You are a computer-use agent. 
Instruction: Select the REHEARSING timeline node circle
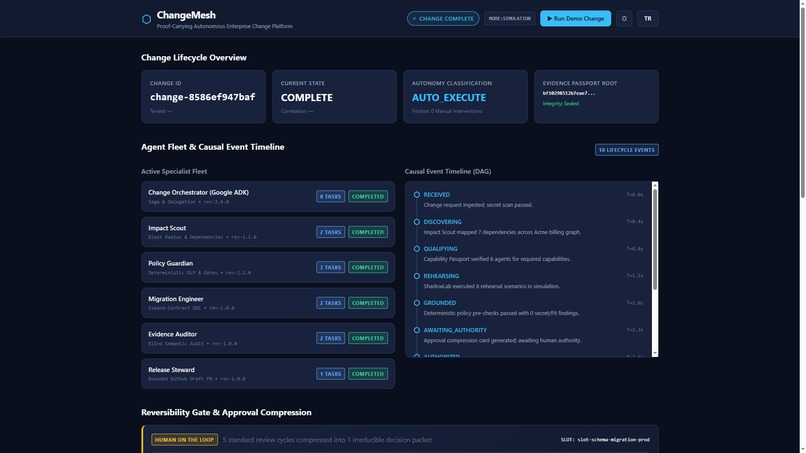[x=417, y=276]
